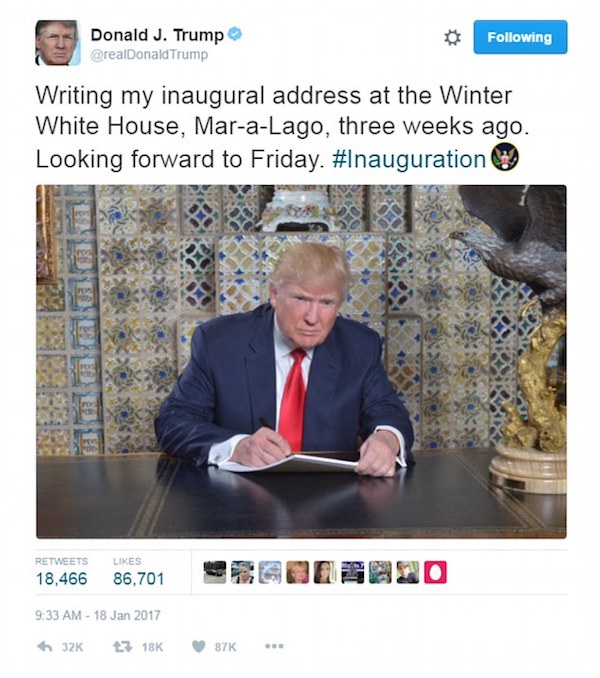Click the blonde woman liker avatar
This screenshot has height=678, width=600.
click(297, 572)
